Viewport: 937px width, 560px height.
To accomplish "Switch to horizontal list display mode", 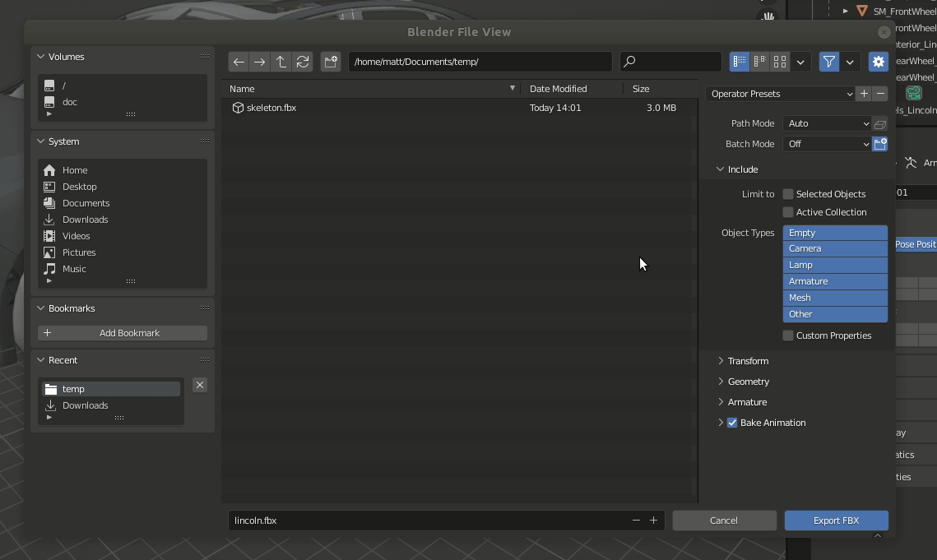I will [x=758, y=61].
